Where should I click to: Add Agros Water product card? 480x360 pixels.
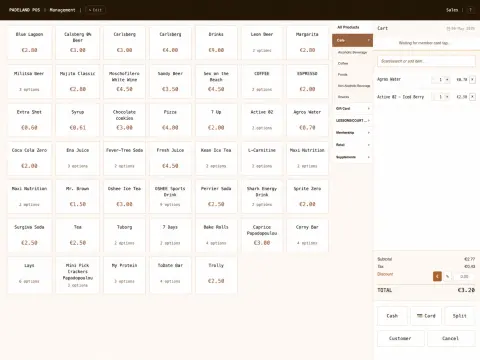click(x=307, y=120)
